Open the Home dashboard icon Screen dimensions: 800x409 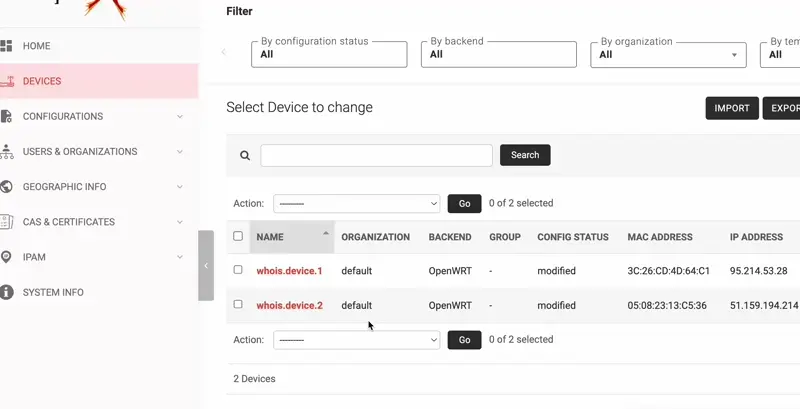click(6, 46)
